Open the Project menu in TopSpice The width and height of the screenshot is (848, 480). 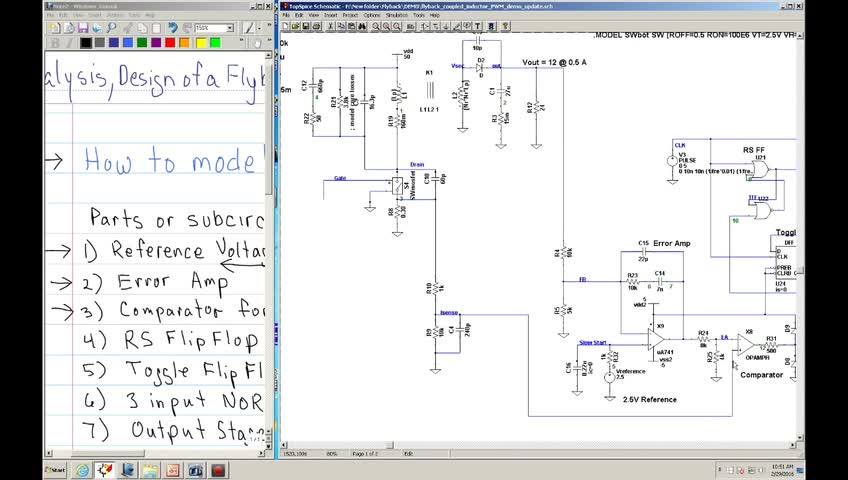pyautogui.click(x=348, y=16)
